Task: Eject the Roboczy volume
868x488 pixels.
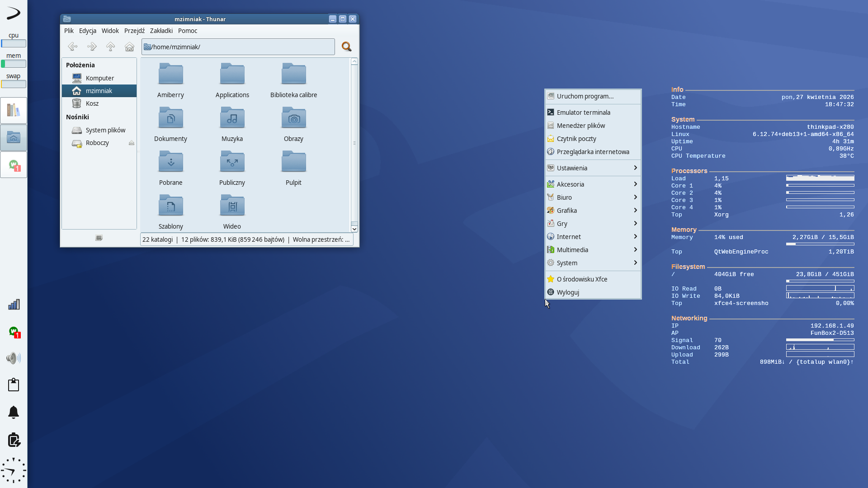Action: pos(132,143)
